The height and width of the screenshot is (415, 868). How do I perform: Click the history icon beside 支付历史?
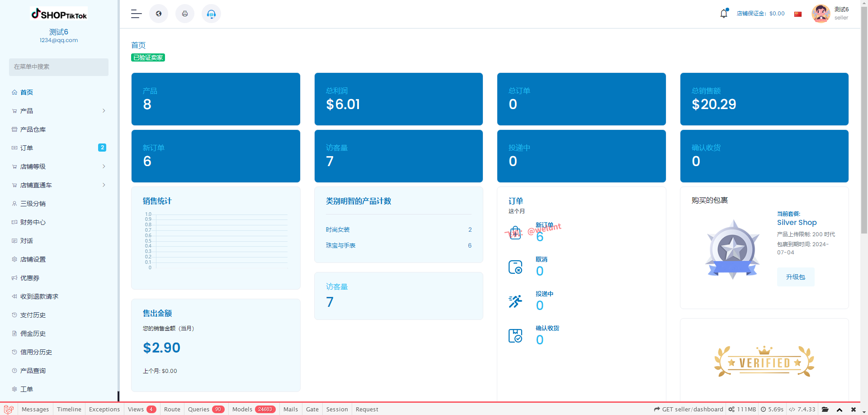click(14, 315)
